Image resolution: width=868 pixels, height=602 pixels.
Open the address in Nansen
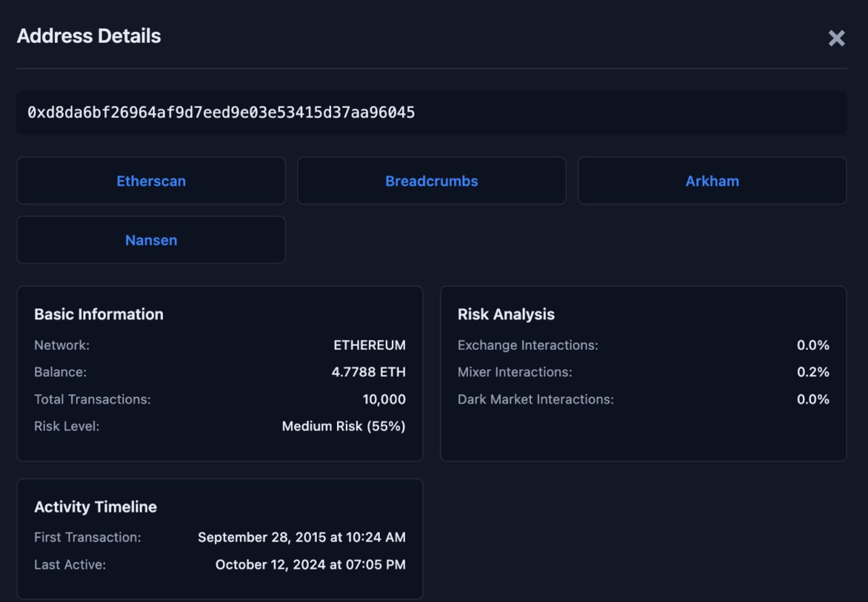coord(150,239)
